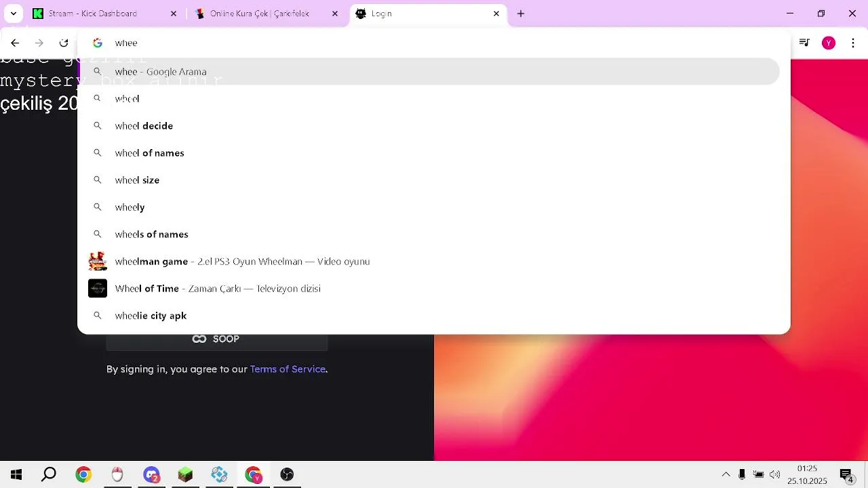The width and height of the screenshot is (868, 488).
Task: Click the wheelman game thumbnail image
Action: (x=98, y=261)
